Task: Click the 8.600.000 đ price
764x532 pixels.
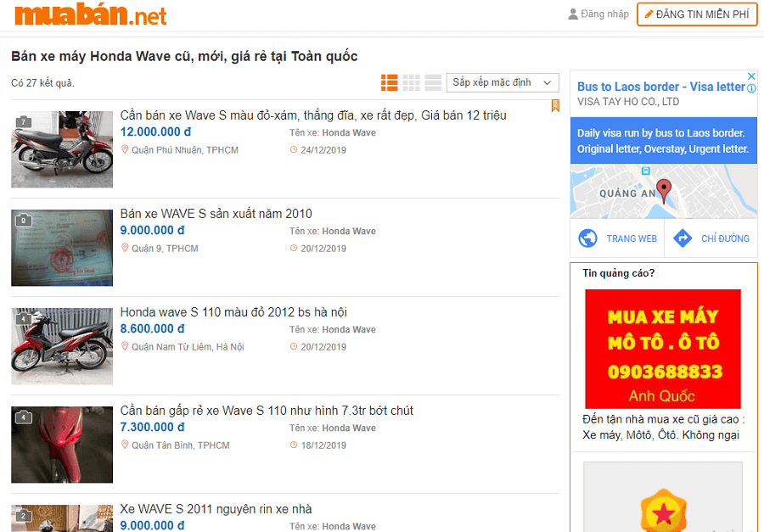Action: click(x=152, y=329)
